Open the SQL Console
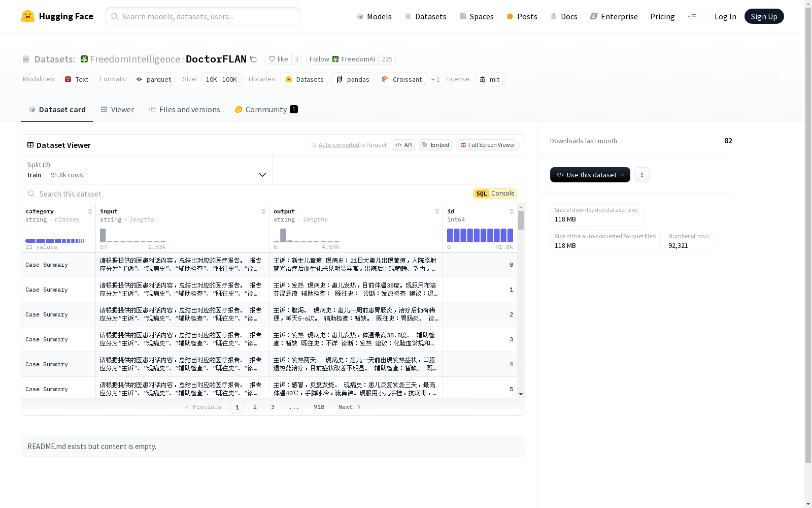Image resolution: width=812 pixels, height=508 pixels. pyautogui.click(x=495, y=194)
